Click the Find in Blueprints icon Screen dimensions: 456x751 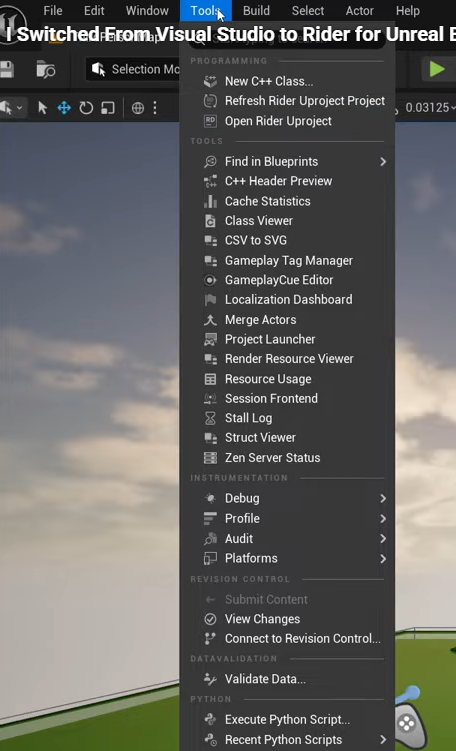click(210, 161)
